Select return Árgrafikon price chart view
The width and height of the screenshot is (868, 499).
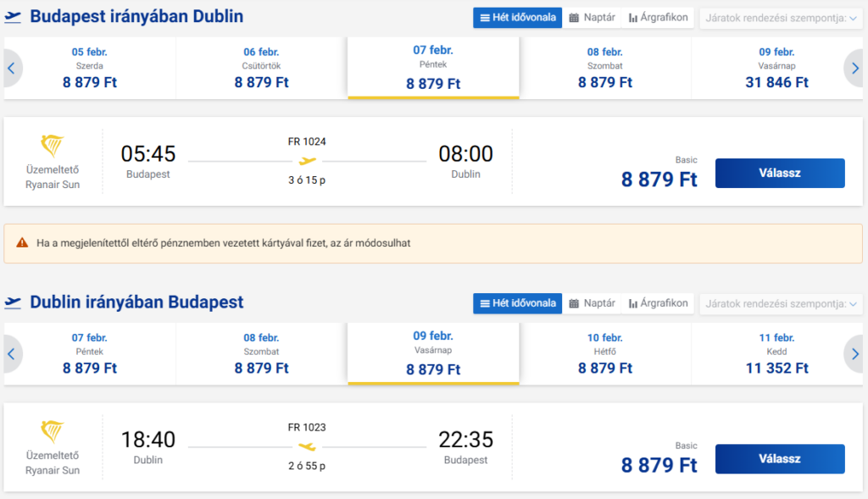(659, 302)
